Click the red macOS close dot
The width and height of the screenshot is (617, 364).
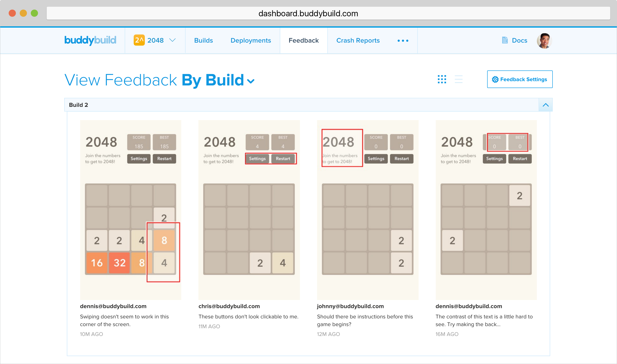point(12,13)
